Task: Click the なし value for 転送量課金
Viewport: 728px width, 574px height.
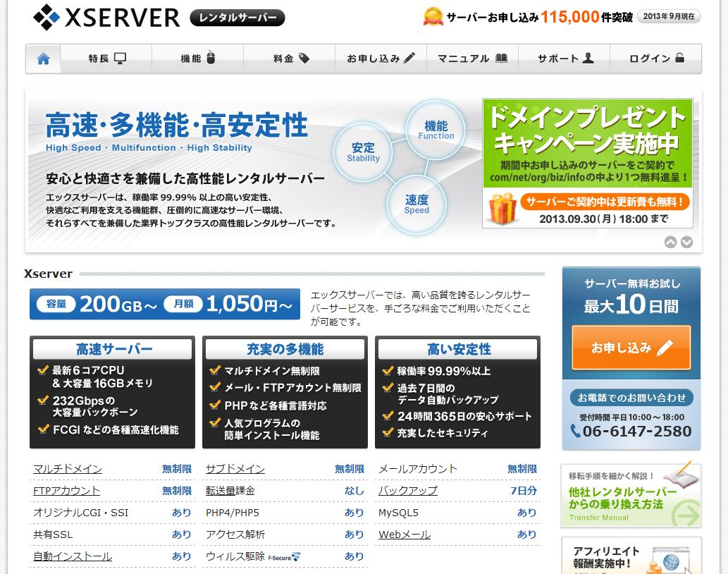Action: coord(354,491)
